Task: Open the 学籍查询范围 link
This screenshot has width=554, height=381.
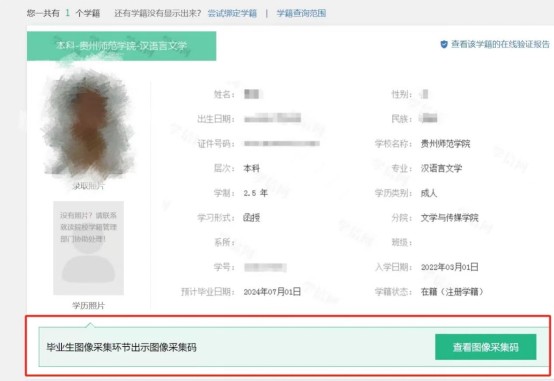Action: pyautogui.click(x=301, y=13)
